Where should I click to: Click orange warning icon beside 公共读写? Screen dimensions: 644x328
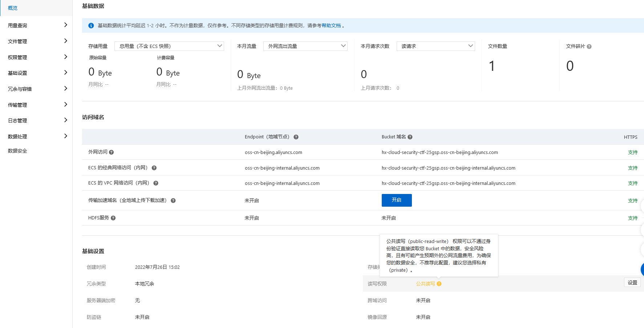coord(439,284)
